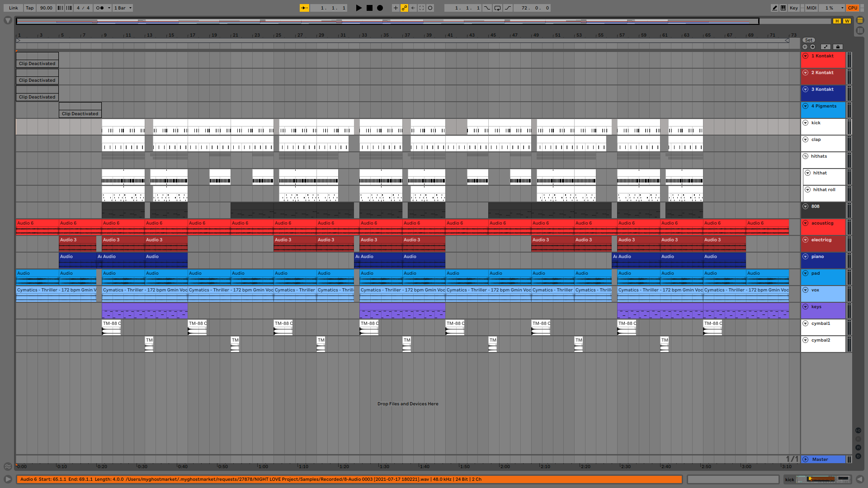Open the CPU load meter dropdown

coord(833,8)
